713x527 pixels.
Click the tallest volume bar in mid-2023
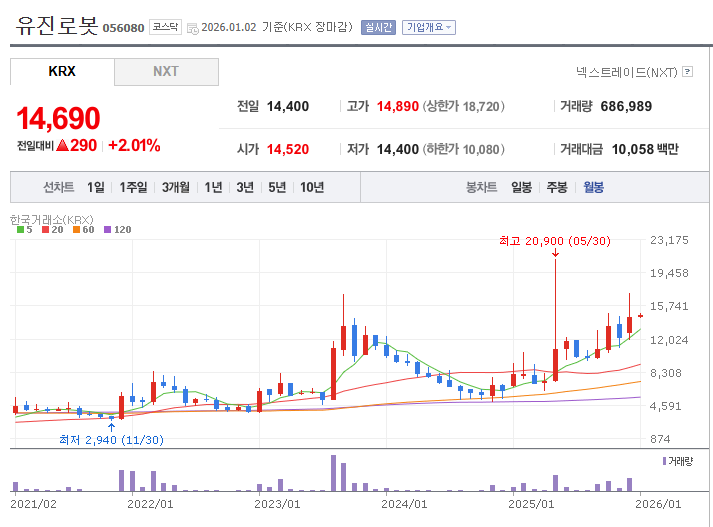(x=333, y=473)
